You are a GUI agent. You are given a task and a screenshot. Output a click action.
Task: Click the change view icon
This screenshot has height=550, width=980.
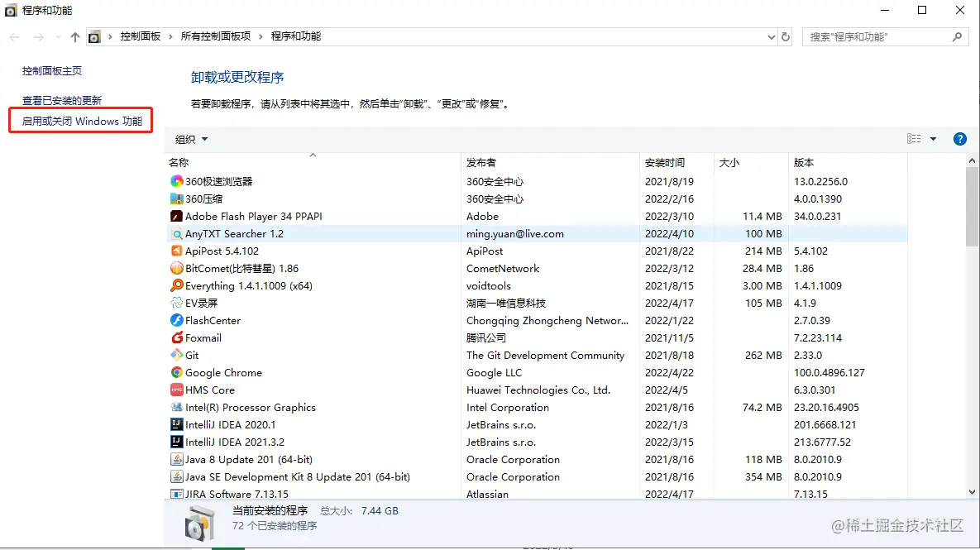[914, 139]
